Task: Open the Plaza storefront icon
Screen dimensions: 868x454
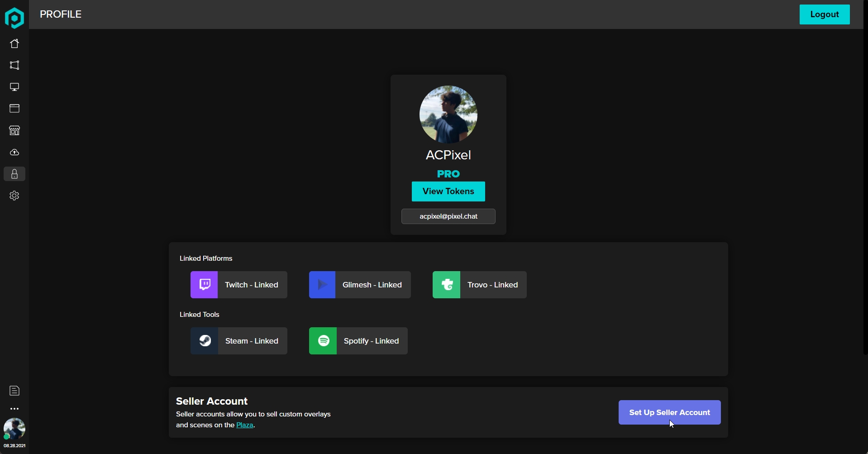Action: 14,130
